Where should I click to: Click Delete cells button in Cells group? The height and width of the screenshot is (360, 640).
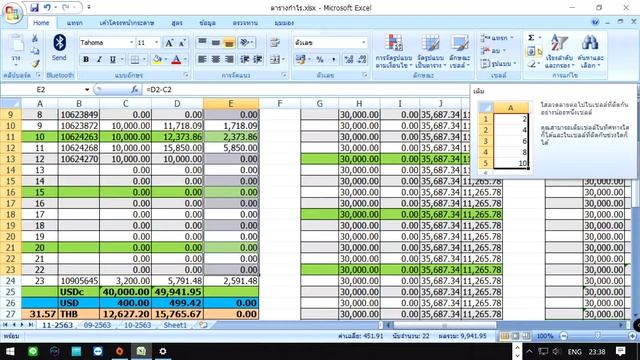pos(493,51)
